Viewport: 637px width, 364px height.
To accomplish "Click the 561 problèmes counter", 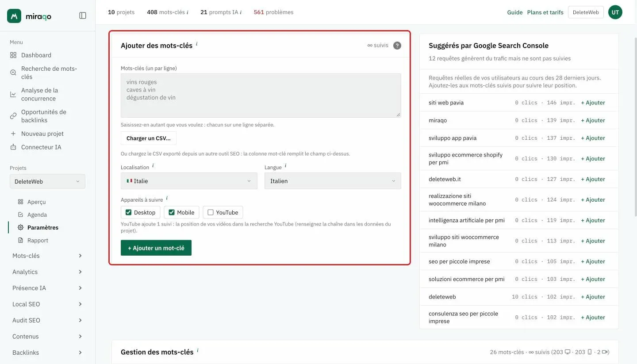I will (x=273, y=12).
